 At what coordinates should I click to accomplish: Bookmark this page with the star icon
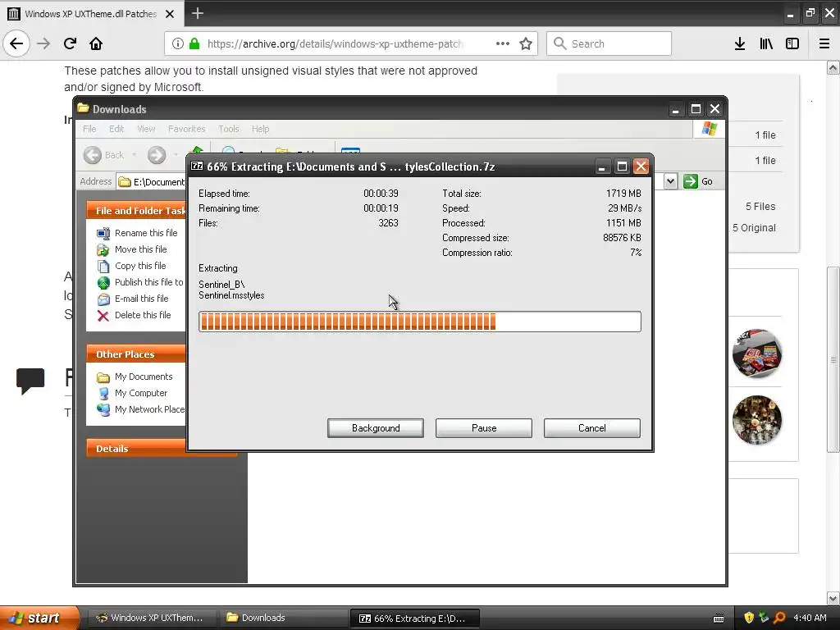coord(526,43)
